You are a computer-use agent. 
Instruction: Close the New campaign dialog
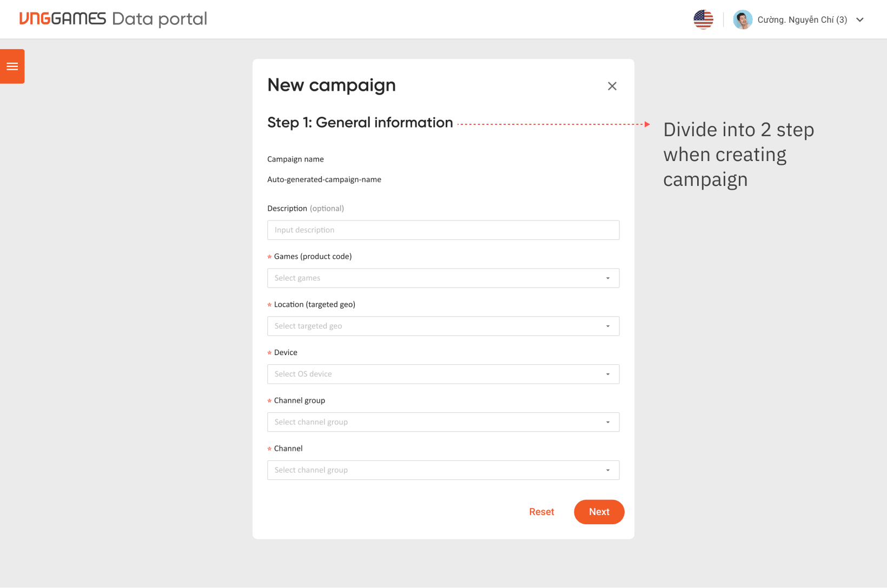click(612, 86)
